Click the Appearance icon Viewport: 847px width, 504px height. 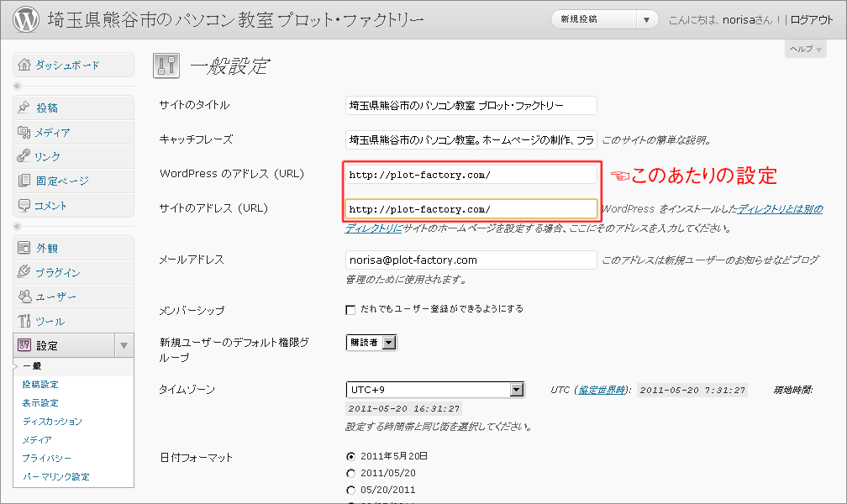(x=24, y=248)
